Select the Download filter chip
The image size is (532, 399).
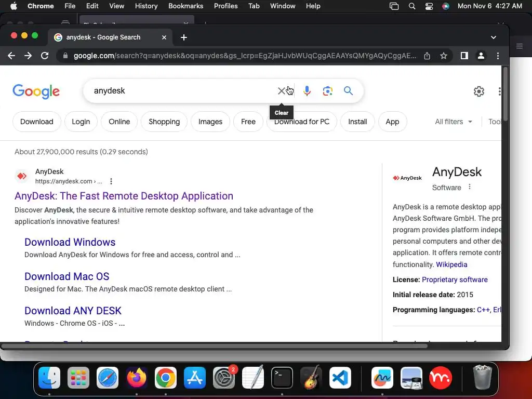pos(37,122)
